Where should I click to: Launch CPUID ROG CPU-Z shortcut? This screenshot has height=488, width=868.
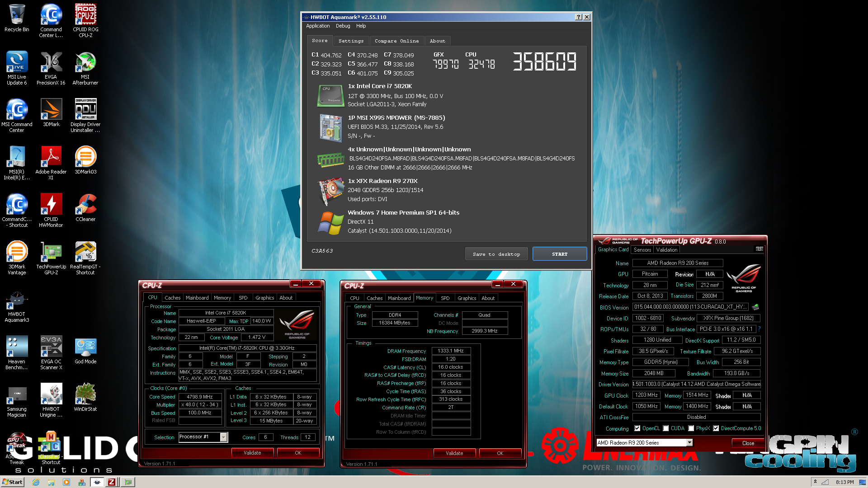click(x=85, y=21)
